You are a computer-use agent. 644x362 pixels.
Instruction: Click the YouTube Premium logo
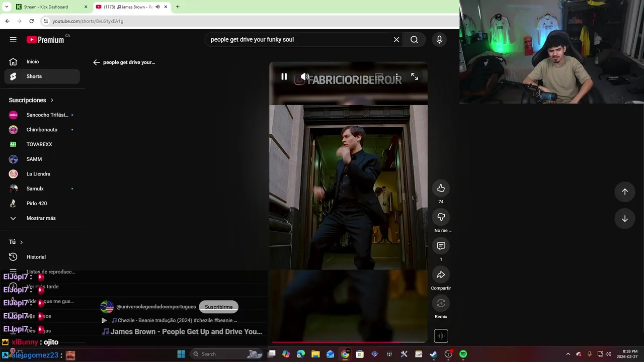(45, 40)
